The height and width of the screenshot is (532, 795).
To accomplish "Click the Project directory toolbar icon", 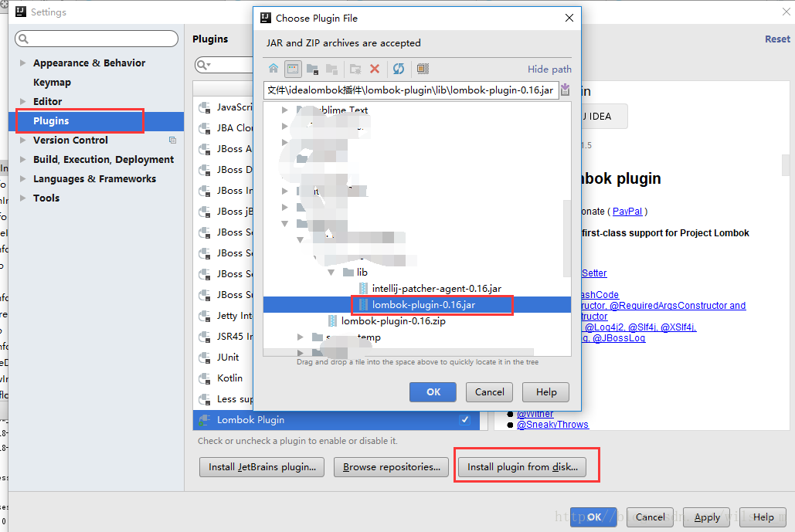I will (312, 69).
